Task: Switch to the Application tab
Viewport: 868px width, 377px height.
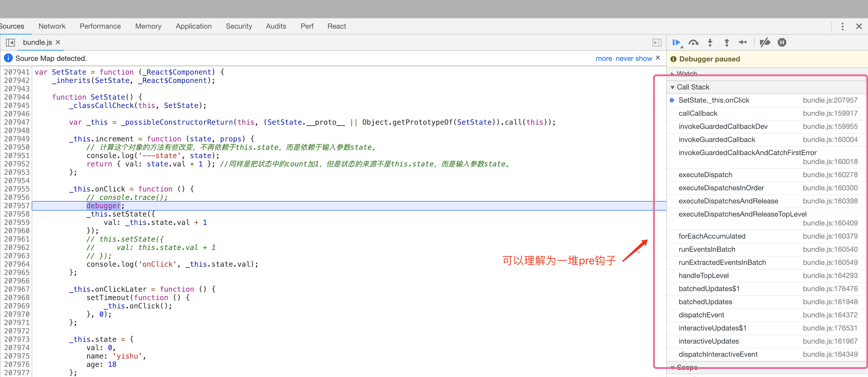Action: click(194, 26)
